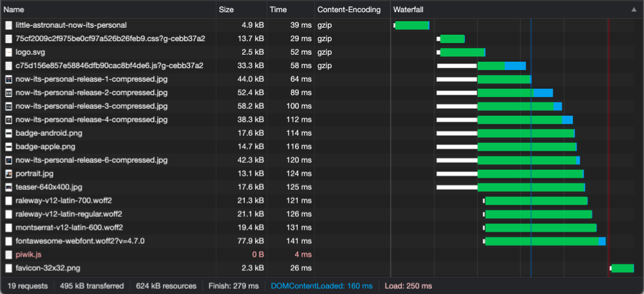Click the waterfall bar for montserrat-v12-latin-600.woff2

tap(540, 228)
